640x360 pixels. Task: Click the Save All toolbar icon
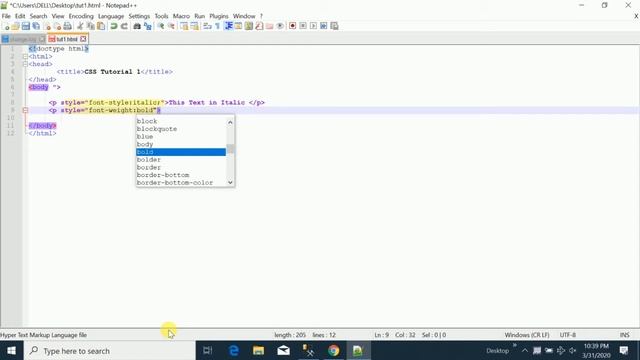pyautogui.click(x=36, y=26)
